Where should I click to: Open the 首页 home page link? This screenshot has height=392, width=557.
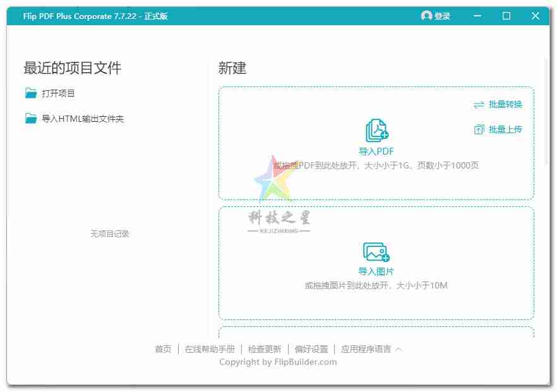coord(163,349)
